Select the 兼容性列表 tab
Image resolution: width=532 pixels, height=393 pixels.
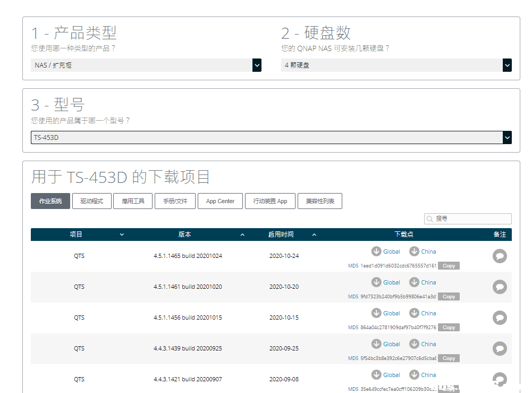pos(319,201)
